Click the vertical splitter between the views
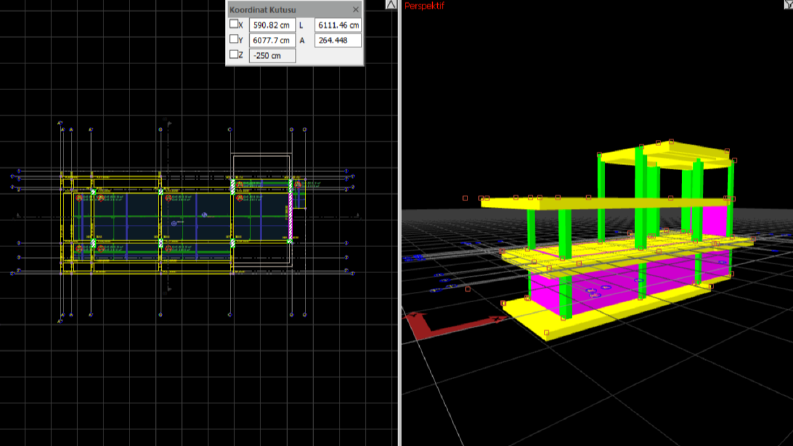Screen dimensions: 793x446 (x=400, y=223)
